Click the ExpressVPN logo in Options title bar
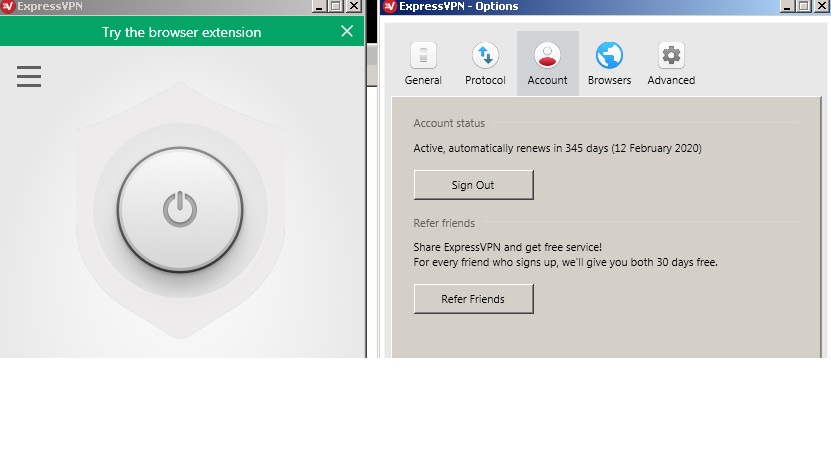 tap(390, 6)
